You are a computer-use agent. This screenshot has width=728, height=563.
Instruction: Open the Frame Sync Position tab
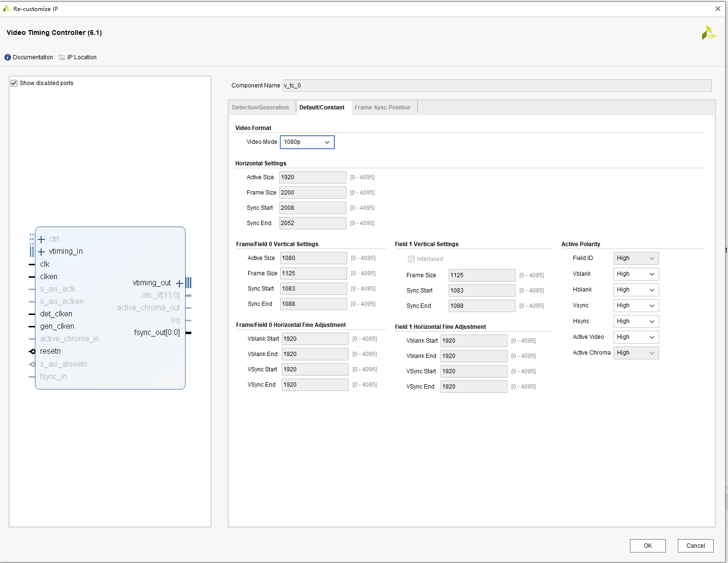click(383, 107)
